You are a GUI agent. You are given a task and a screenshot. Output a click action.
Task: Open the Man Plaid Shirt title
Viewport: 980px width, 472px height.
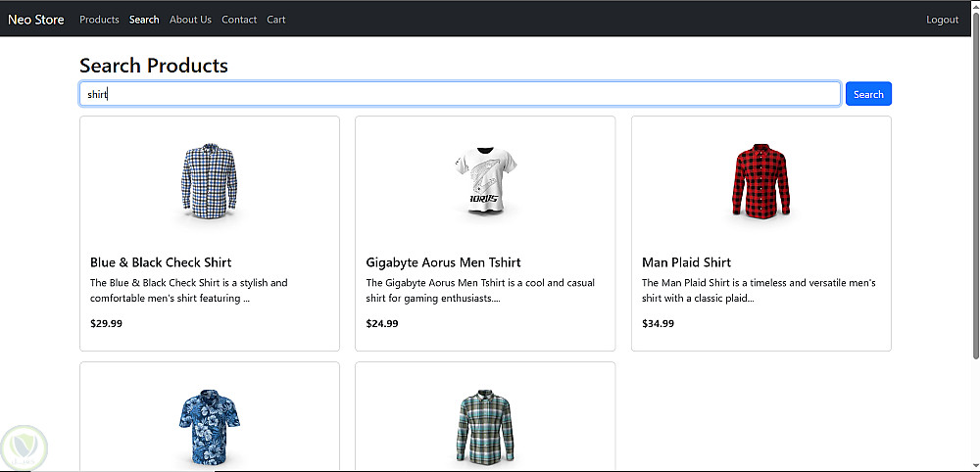[686, 262]
